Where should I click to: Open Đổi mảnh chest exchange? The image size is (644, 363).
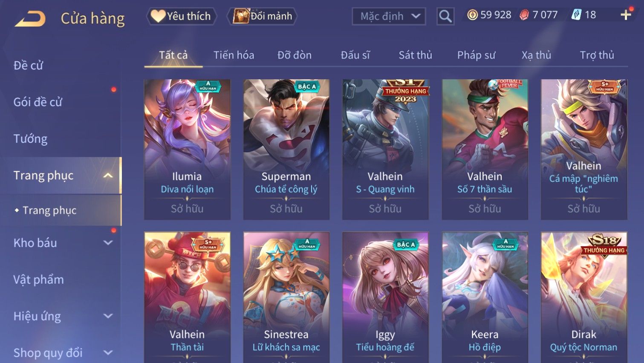[263, 16]
